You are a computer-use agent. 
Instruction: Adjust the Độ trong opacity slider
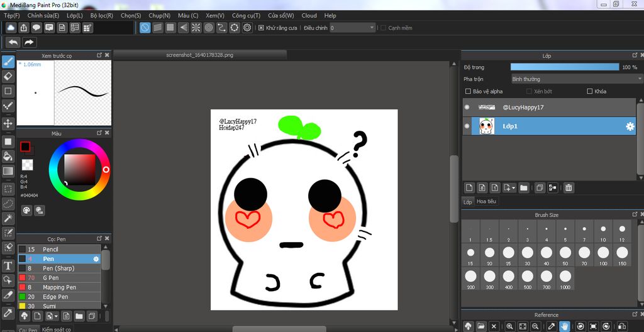tap(564, 67)
